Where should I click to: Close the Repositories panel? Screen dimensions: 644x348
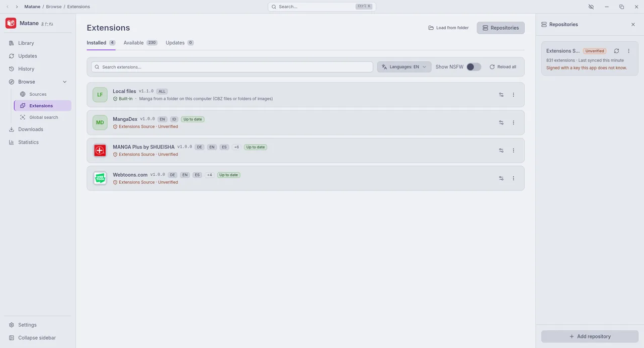pos(633,25)
